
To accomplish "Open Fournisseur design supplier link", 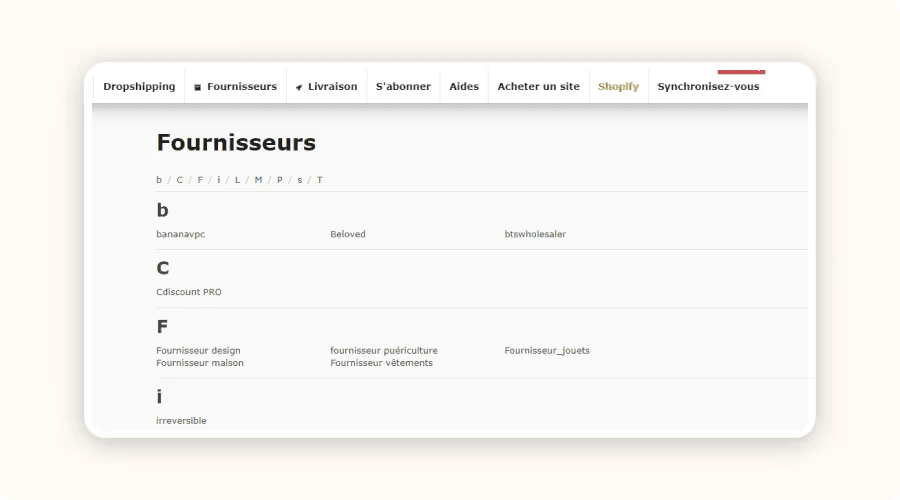I will [198, 351].
